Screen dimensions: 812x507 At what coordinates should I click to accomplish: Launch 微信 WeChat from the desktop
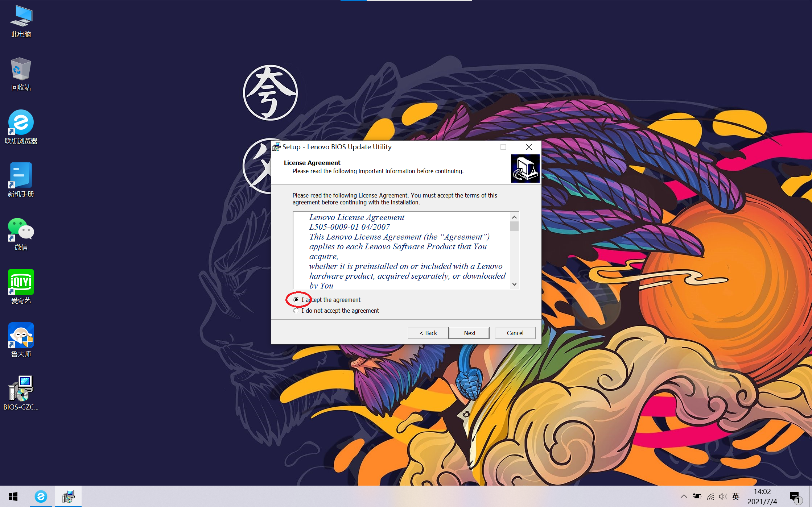pyautogui.click(x=21, y=234)
